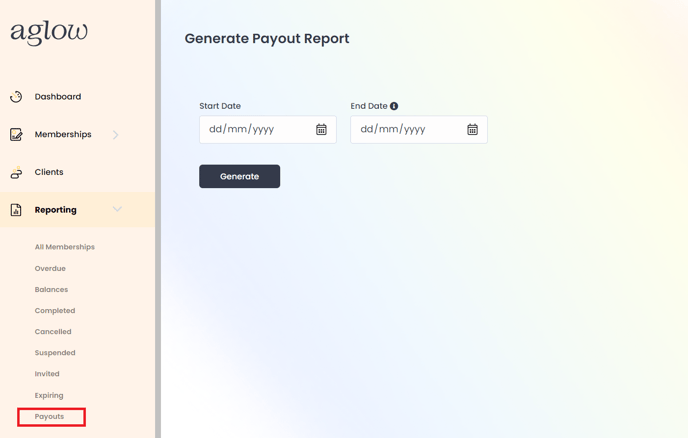Open the End Date calendar picker icon

[472, 129]
